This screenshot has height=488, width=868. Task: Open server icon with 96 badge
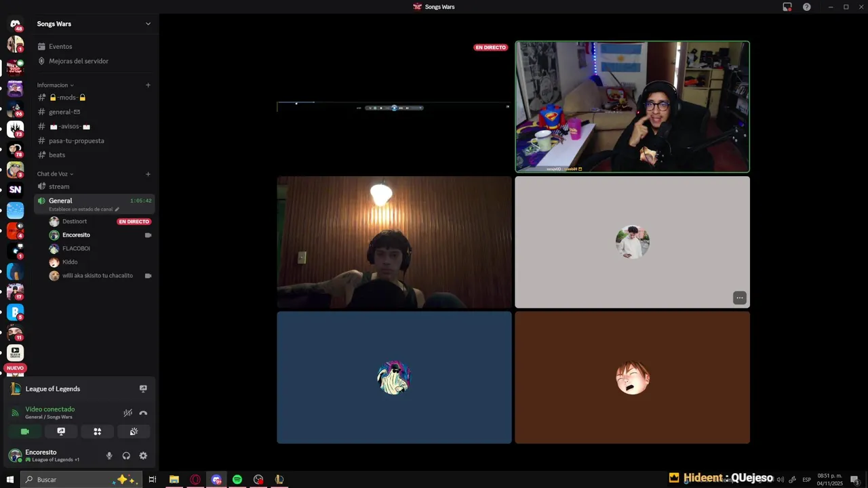[15, 108]
